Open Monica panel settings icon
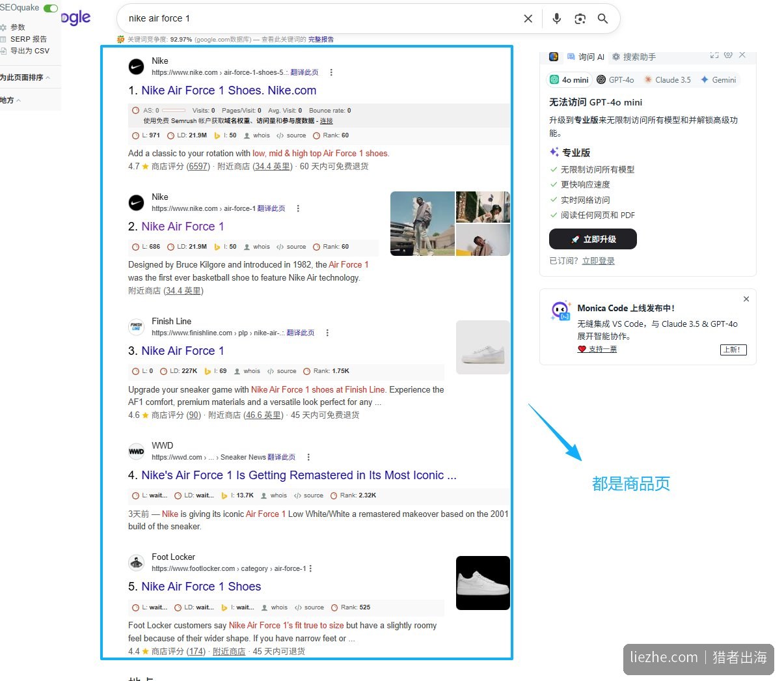Image resolution: width=784 pixels, height=681 pixels. (x=729, y=55)
